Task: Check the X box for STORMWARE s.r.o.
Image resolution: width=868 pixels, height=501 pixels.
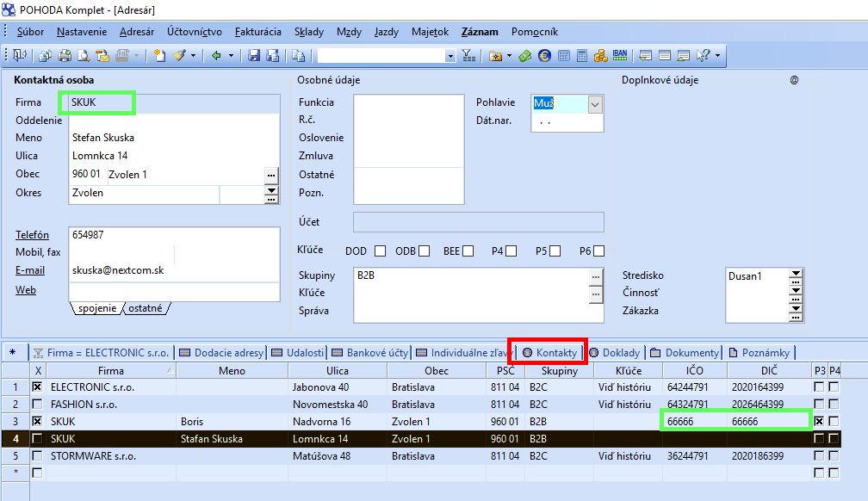Action: point(37,456)
